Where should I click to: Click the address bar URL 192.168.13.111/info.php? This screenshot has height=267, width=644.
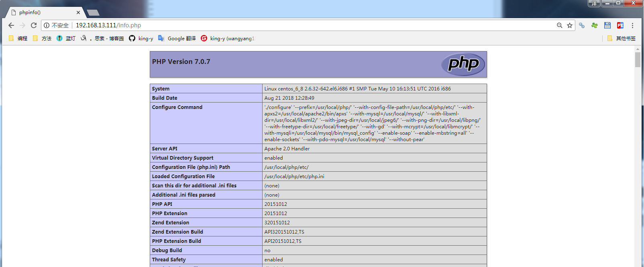[108, 25]
